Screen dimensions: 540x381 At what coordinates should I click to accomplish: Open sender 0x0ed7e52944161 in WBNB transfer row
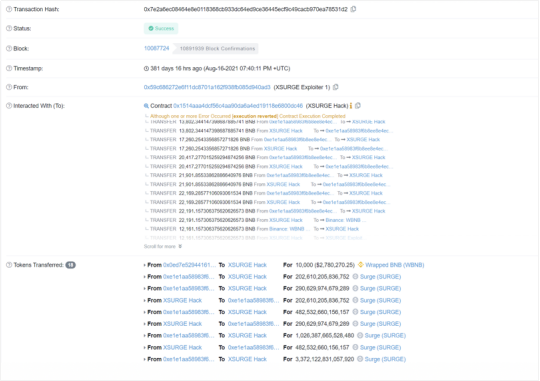pyautogui.click(x=189, y=265)
